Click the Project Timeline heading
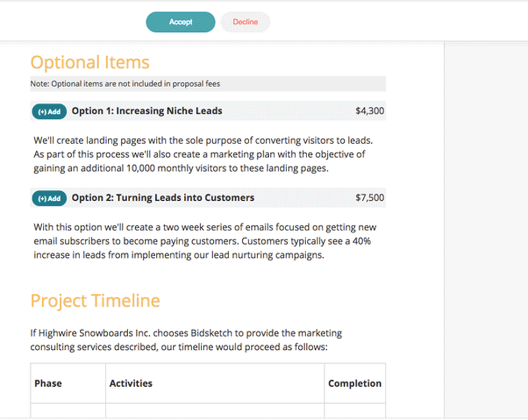Image resolution: width=528 pixels, height=420 pixels. 95,301
